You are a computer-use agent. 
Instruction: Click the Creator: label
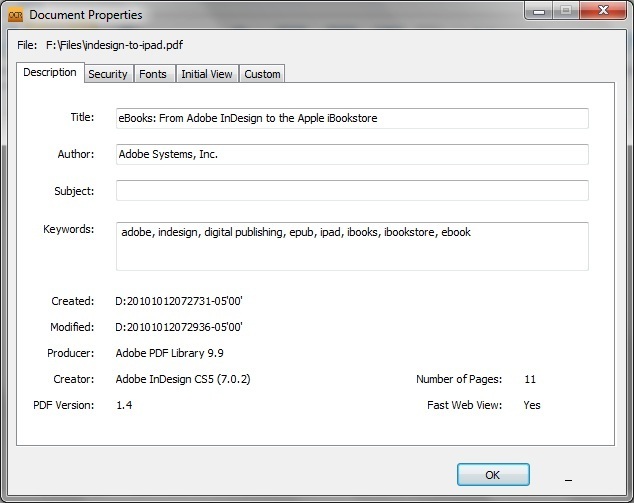(x=74, y=379)
